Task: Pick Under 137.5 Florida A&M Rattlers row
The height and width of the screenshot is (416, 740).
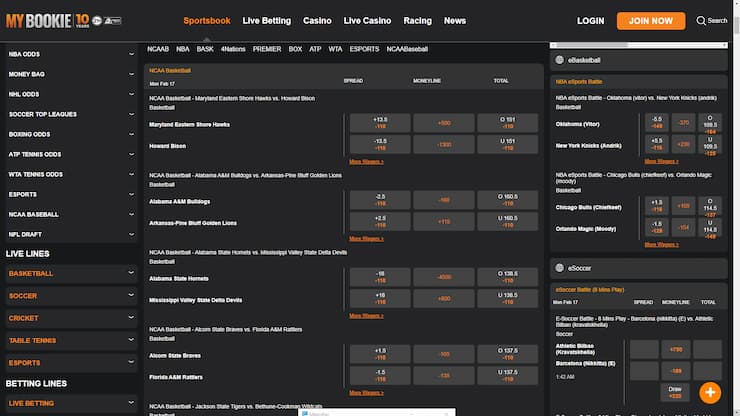Action: point(507,375)
